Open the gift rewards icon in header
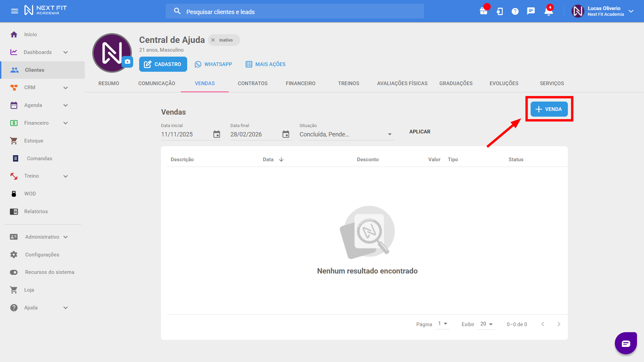Image resolution: width=644 pixels, height=362 pixels. (483, 11)
